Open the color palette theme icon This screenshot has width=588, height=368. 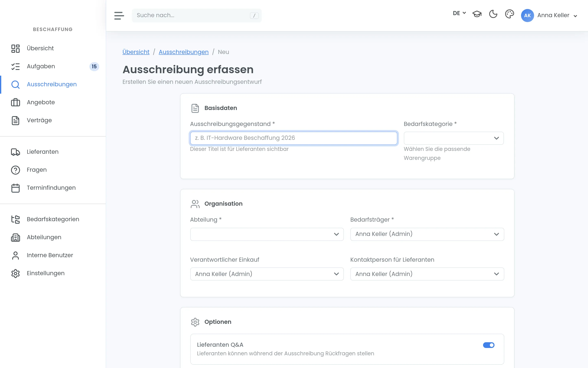510,14
